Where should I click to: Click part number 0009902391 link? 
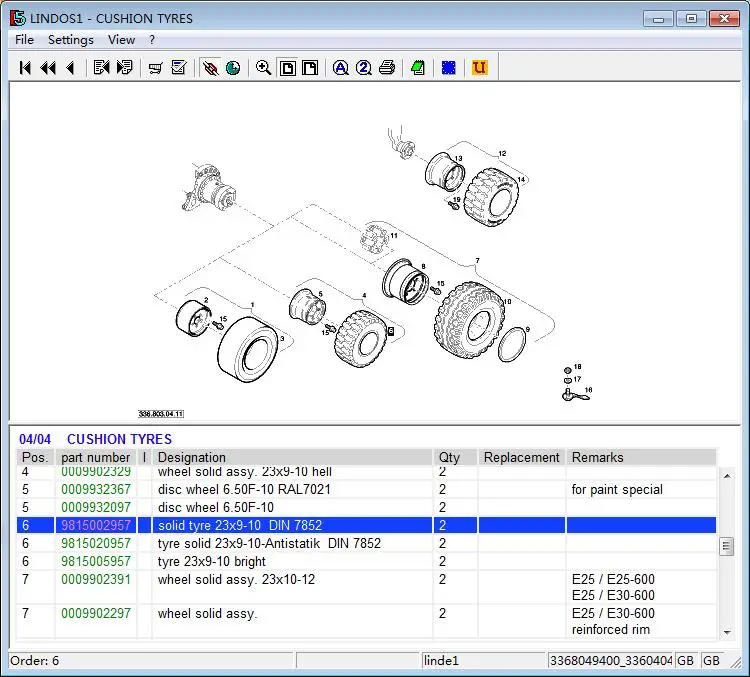pyautogui.click(x=96, y=580)
